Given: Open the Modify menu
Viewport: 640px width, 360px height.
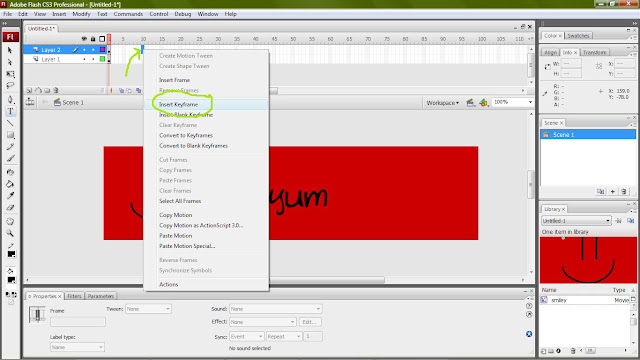Looking at the screenshot, I should (x=81, y=14).
